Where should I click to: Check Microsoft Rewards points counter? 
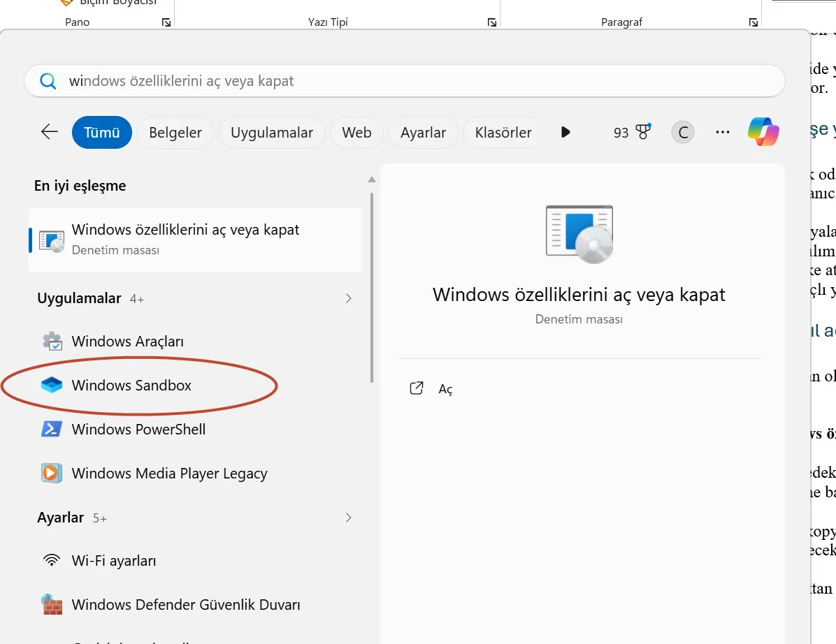(x=631, y=131)
